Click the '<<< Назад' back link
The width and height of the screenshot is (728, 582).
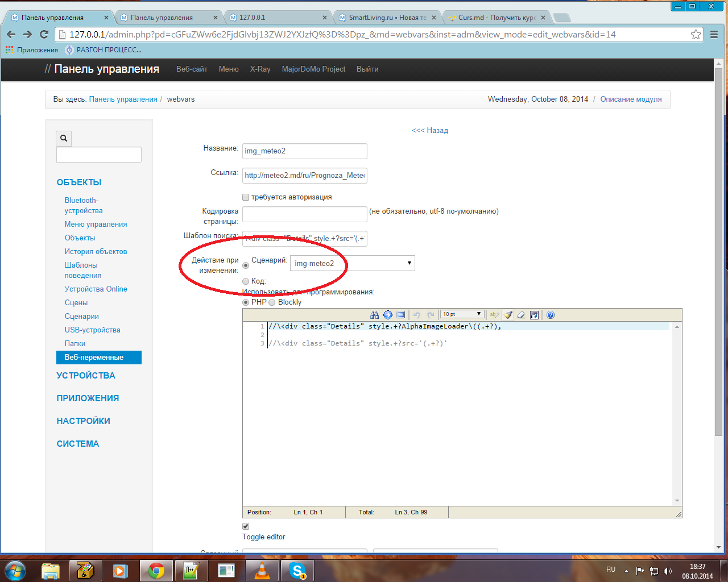coord(430,131)
